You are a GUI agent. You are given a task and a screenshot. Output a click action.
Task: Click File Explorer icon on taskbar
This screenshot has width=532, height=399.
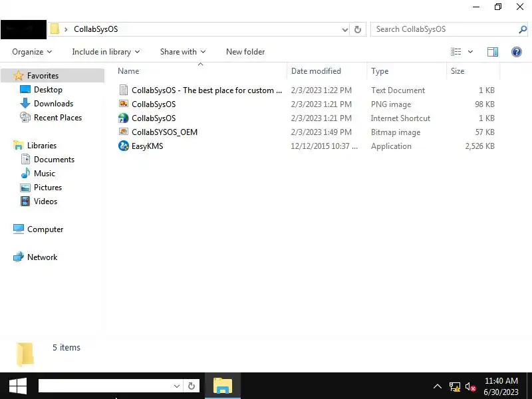tap(223, 386)
